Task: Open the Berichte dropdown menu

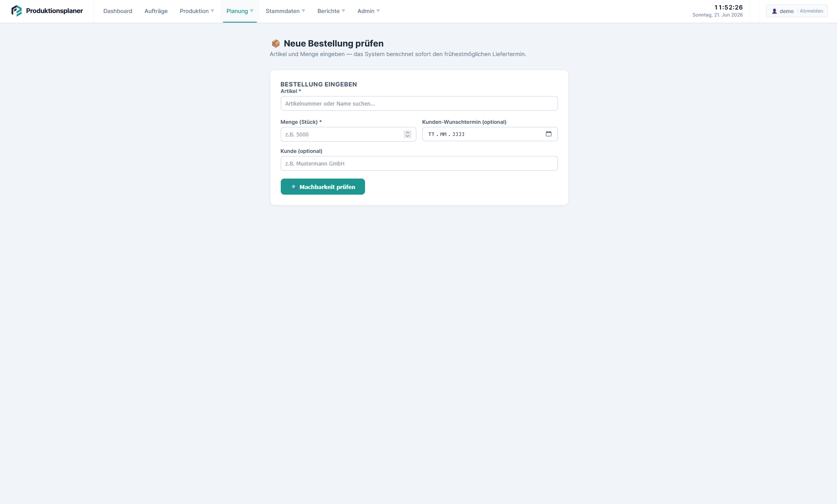Action: [x=331, y=11]
